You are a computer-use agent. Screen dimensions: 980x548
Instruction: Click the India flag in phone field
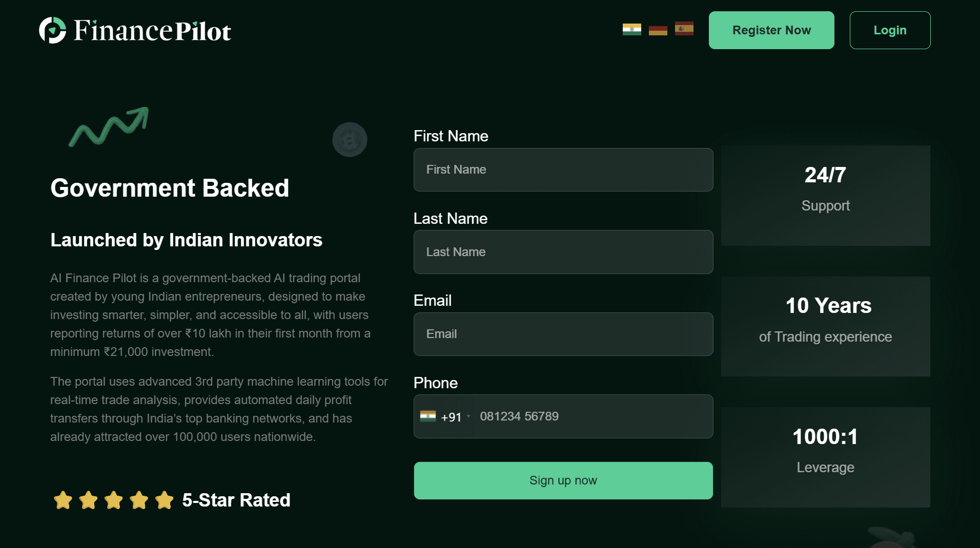[x=427, y=416]
